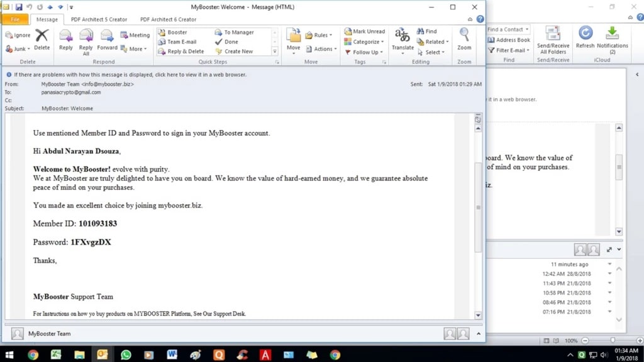
Task: Click the Address Book button
Action: pyautogui.click(x=509, y=40)
